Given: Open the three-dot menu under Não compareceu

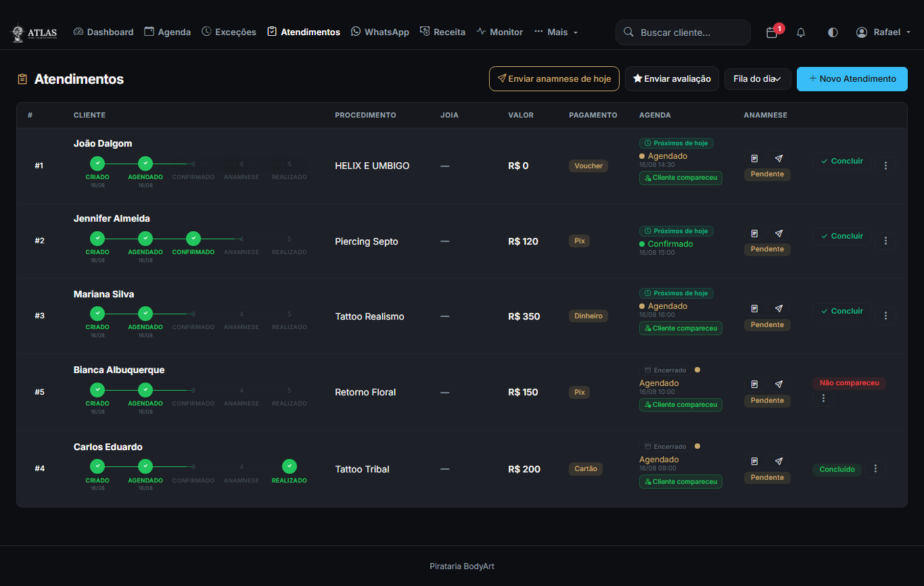Looking at the screenshot, I should pos(823,399).
